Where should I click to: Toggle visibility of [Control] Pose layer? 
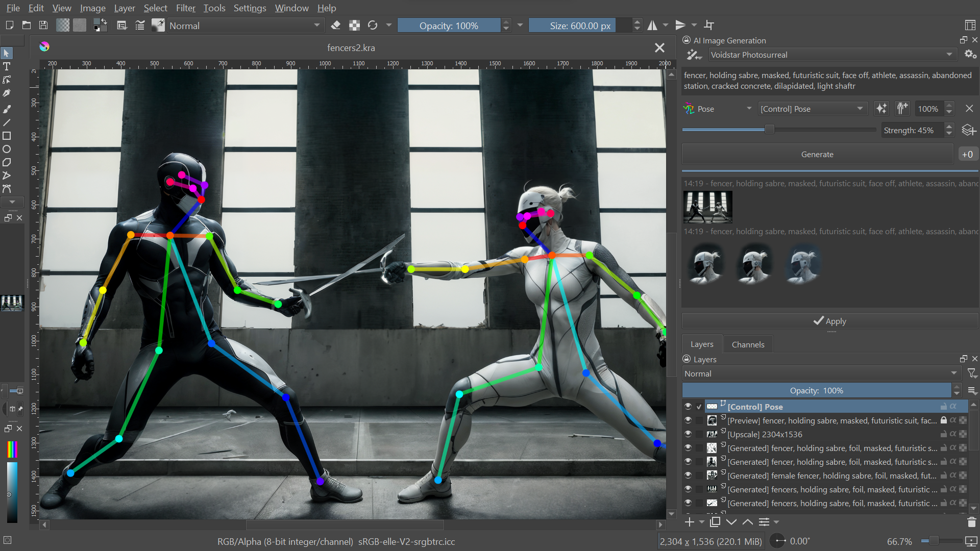[x=688, y=406]
